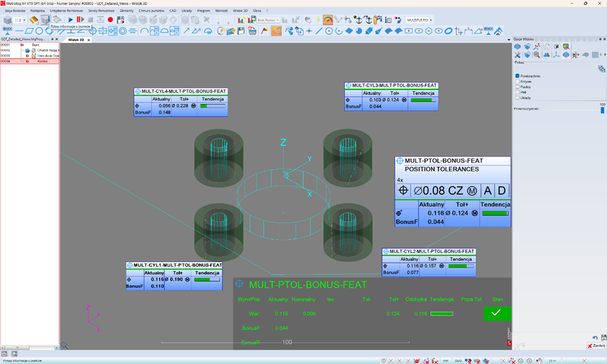Viewport: 607px width, 364px height.
Task: Click the select-all checkboxes icon in Pokaż section
Action: point(601,68)
